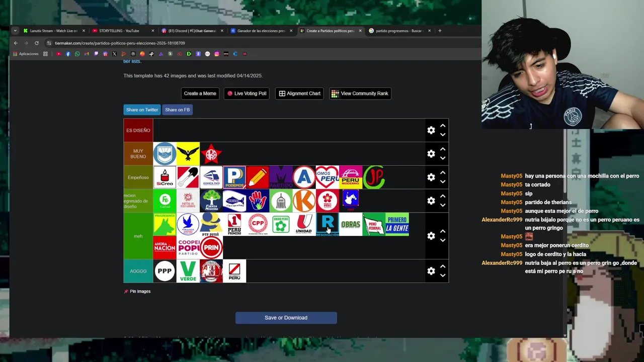Move Empeñoso tier up with arrow
The height and width of the screenshot is (362, 644).
(x=443, y=172)
